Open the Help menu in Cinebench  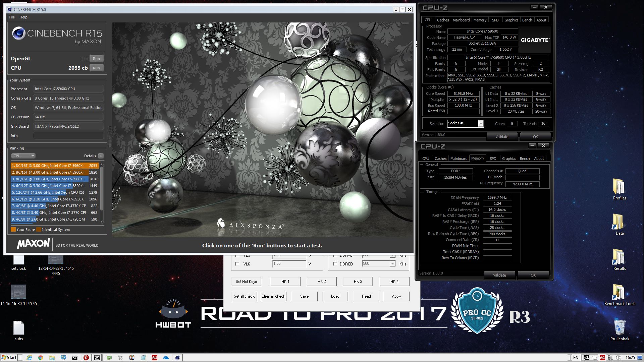point(23,17)
